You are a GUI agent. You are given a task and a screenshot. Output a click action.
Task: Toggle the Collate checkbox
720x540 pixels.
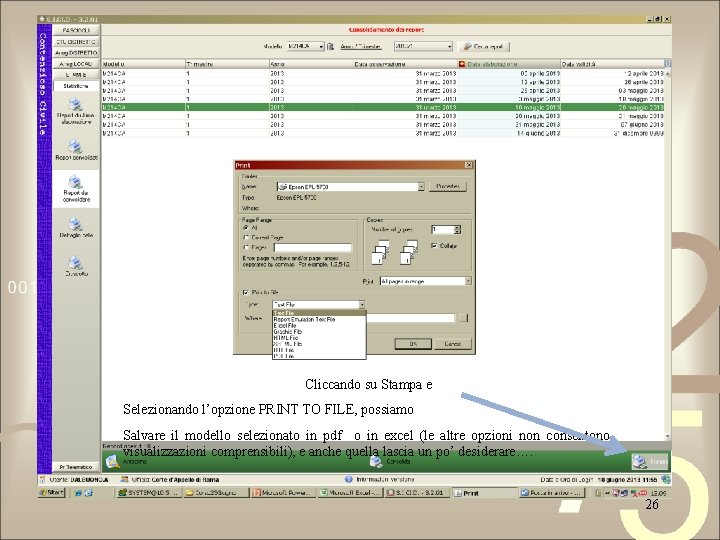point(434,246)
